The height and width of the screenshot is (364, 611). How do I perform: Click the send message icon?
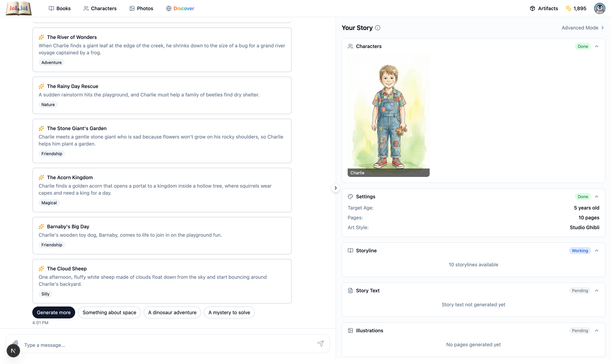coord(321,343)
